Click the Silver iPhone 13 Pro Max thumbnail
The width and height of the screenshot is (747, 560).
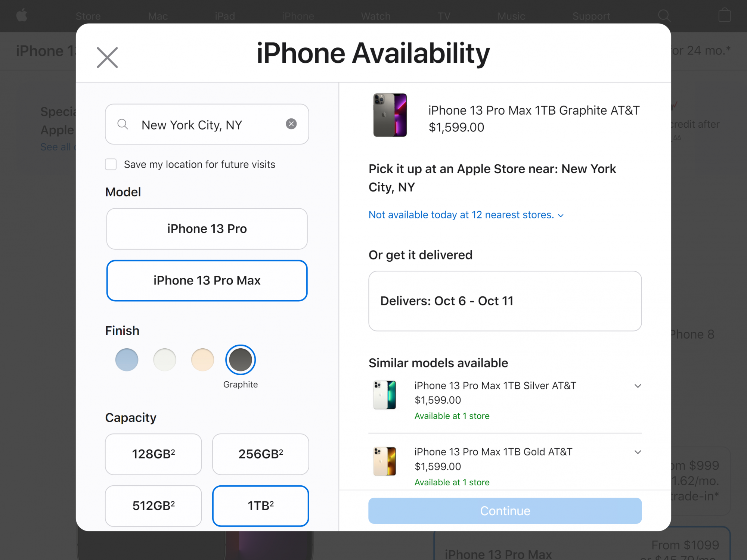click(x=385, y=395)
